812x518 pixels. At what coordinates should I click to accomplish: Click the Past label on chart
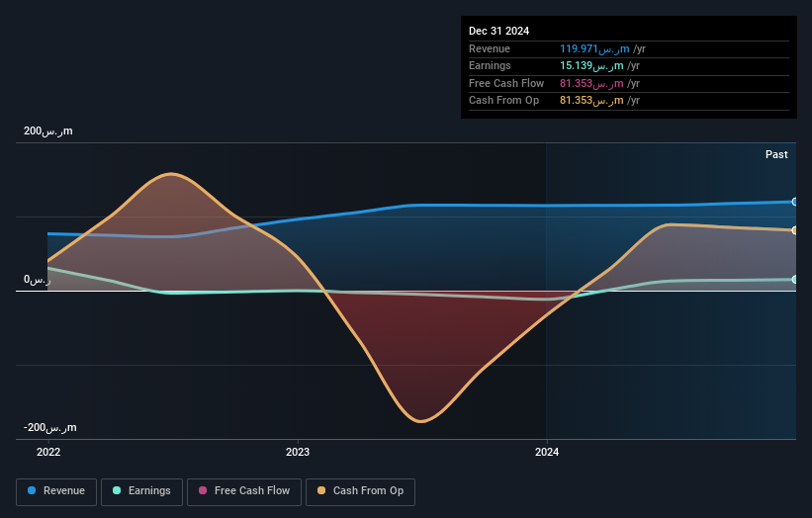[776, 154]
